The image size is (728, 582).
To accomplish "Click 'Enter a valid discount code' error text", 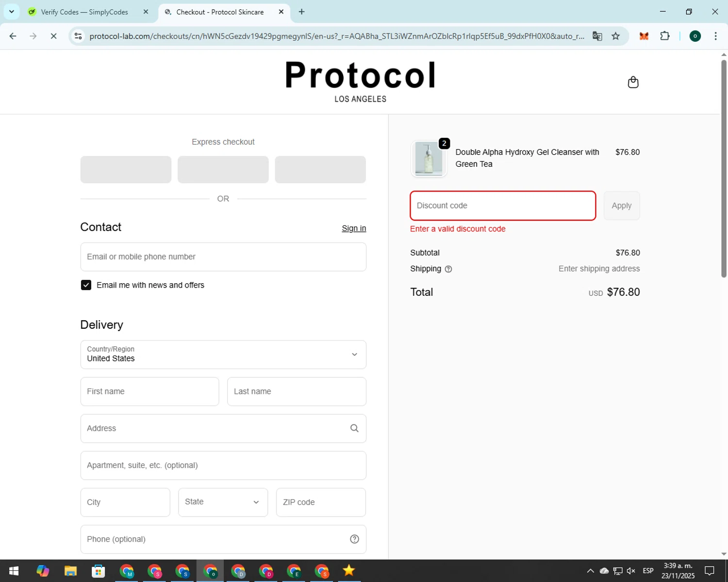I will (x=458, y=229).
